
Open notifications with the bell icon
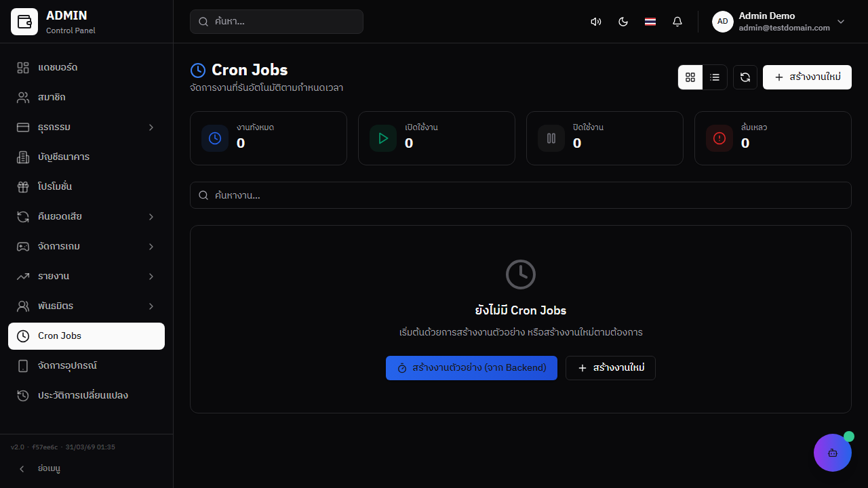tap(677, 21)
